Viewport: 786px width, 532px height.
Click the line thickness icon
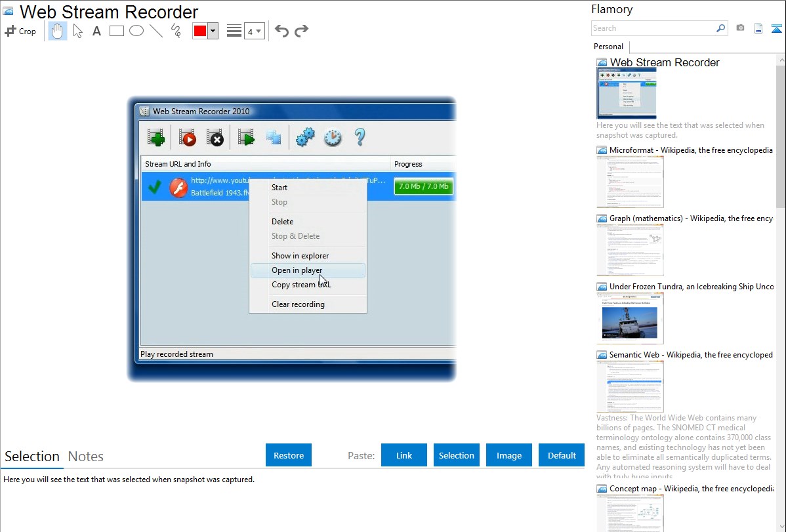click(234, 31)
